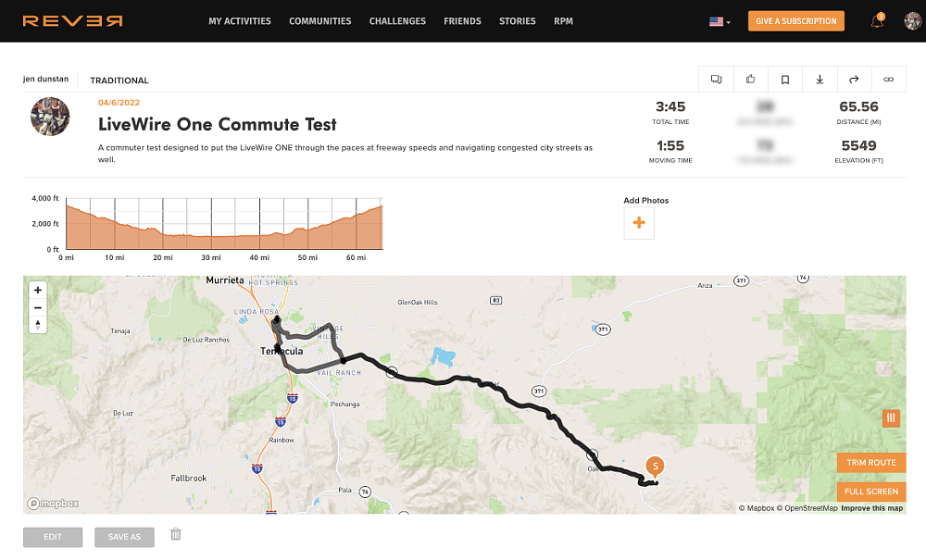Image resolution: width=926 pixels, height=560 pixels.
Task: Share the ride with arrow icon
Action: pyautogui.click(x=854, y=80)
